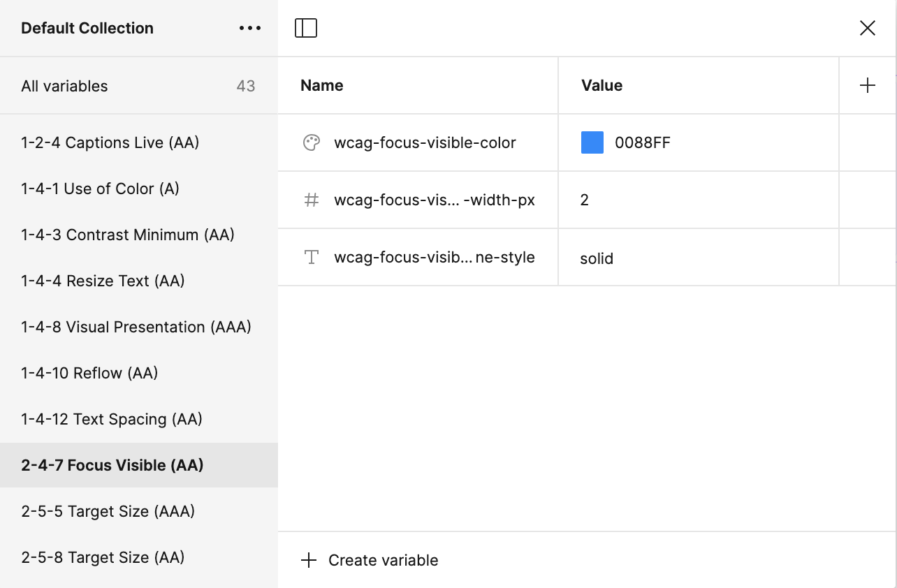The width and height of the screenshot is (897, 588).
Task: Open the 1-4-4 Resize Text (AA) group
Action: click(103, 281)
